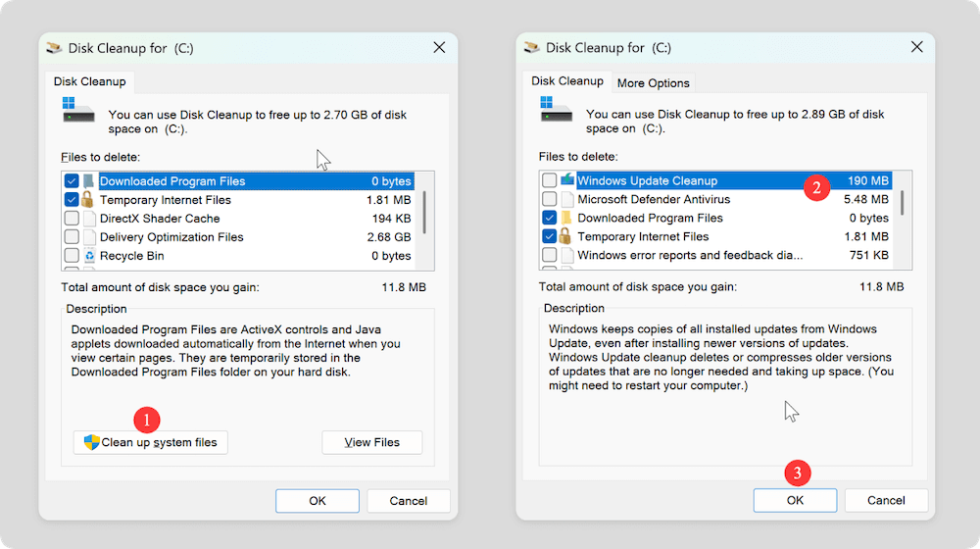Cancel the left Disk Cleanup dialog

(408, 501)
